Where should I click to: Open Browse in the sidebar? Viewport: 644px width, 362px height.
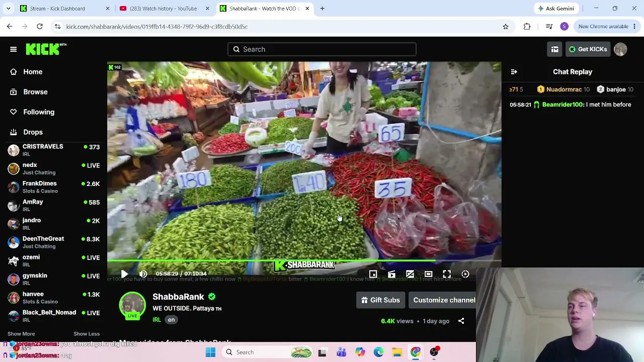click(x=35, y=92)
